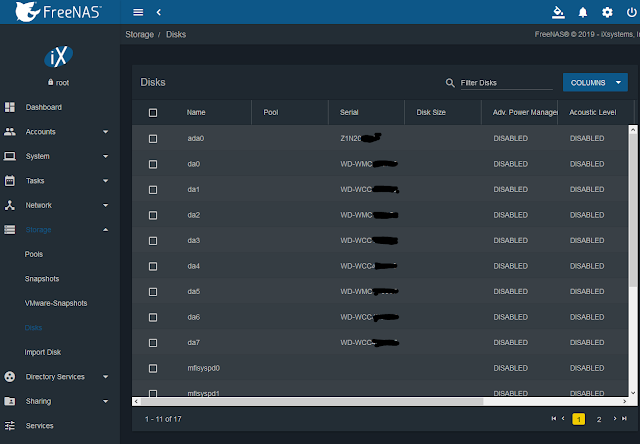Click the search magnifier icon
The width and height of the screenshot is (640, 444).
[449, 83]
